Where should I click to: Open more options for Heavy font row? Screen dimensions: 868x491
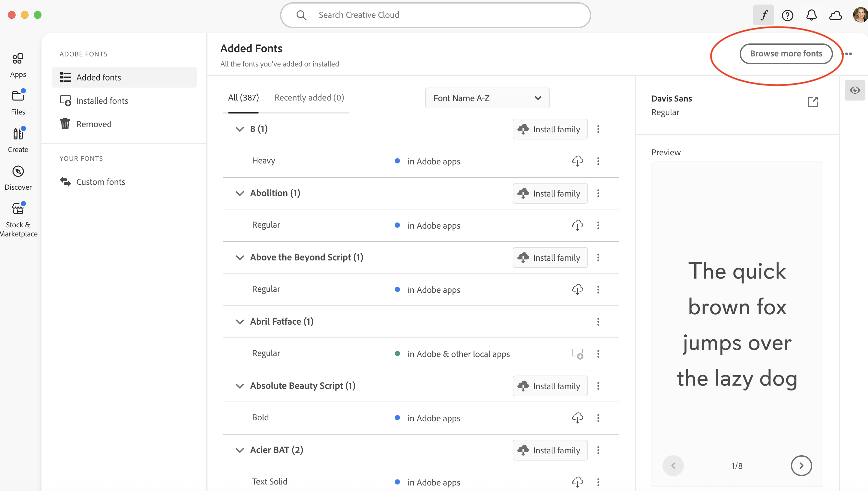click(598, 161)
